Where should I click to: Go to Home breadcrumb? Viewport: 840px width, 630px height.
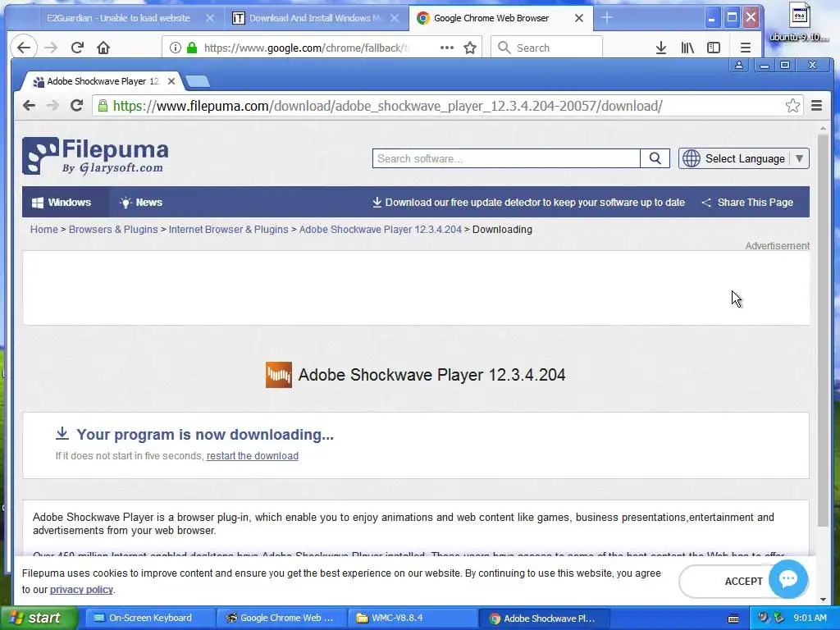point(44,230)
